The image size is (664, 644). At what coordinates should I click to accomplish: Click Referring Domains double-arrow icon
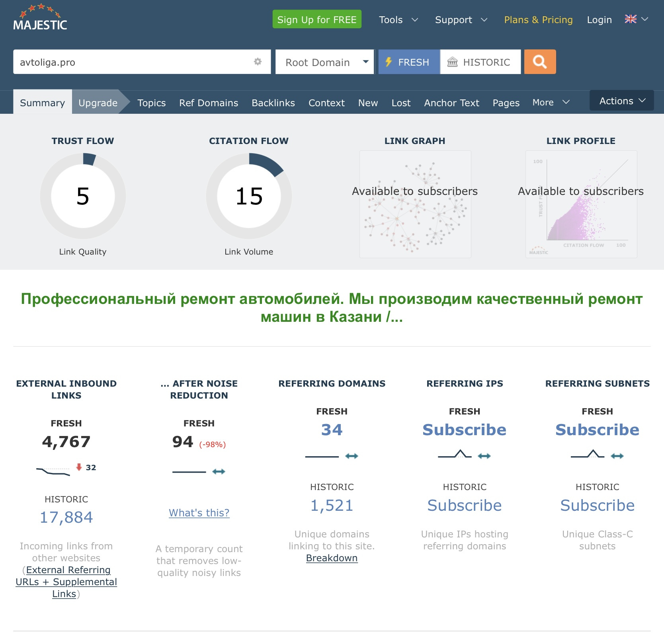(x=352, y=456)
